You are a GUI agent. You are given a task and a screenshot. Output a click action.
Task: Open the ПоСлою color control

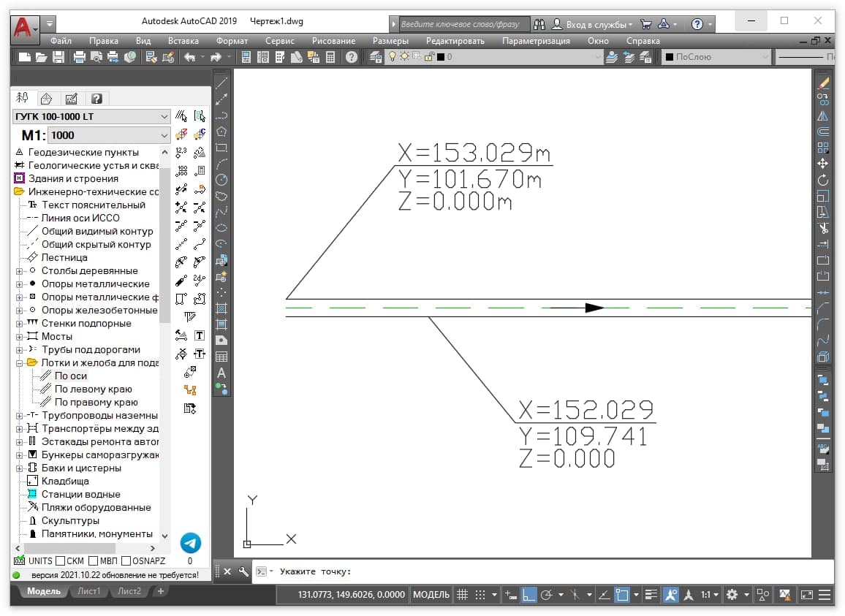pyautogui.click(x=716, y=57)
